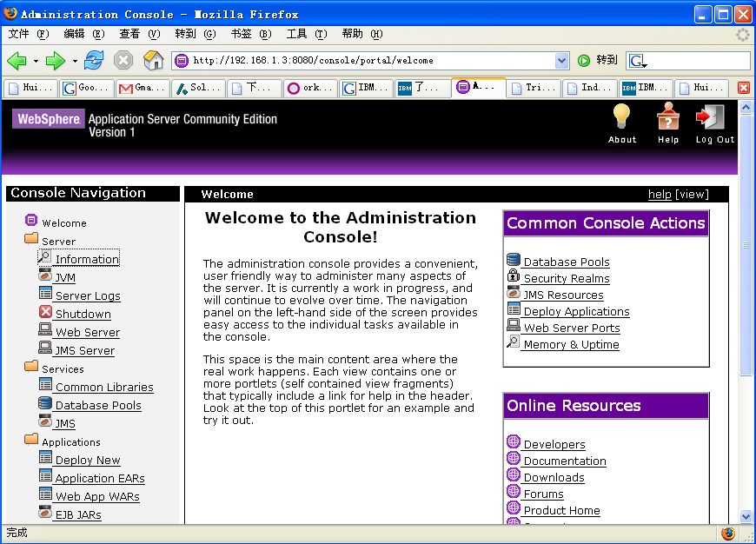Click the red Shutdown X icon
This screenshot has width=756, height=544.
click(45, 312)
